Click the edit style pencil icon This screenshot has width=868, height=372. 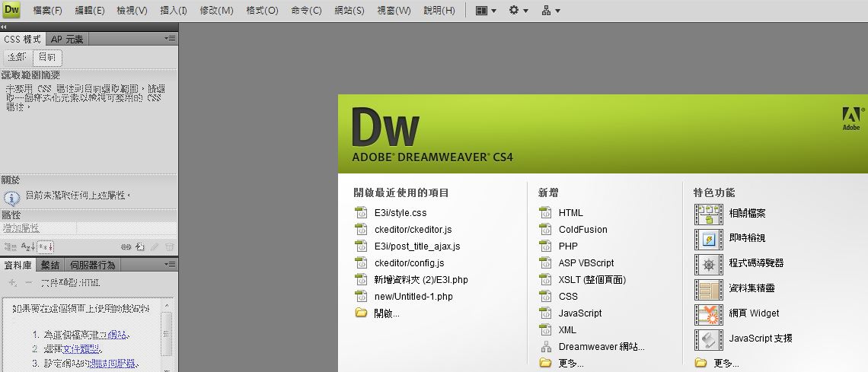point(155,246)
